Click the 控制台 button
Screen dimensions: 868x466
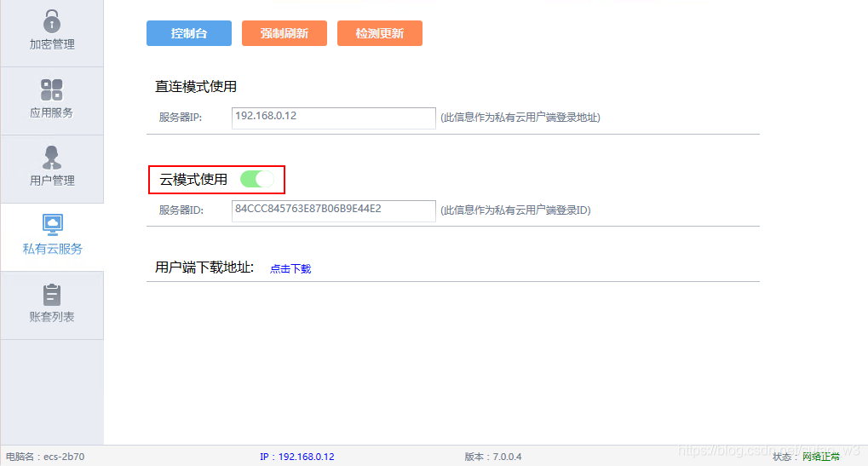point(189,33)
